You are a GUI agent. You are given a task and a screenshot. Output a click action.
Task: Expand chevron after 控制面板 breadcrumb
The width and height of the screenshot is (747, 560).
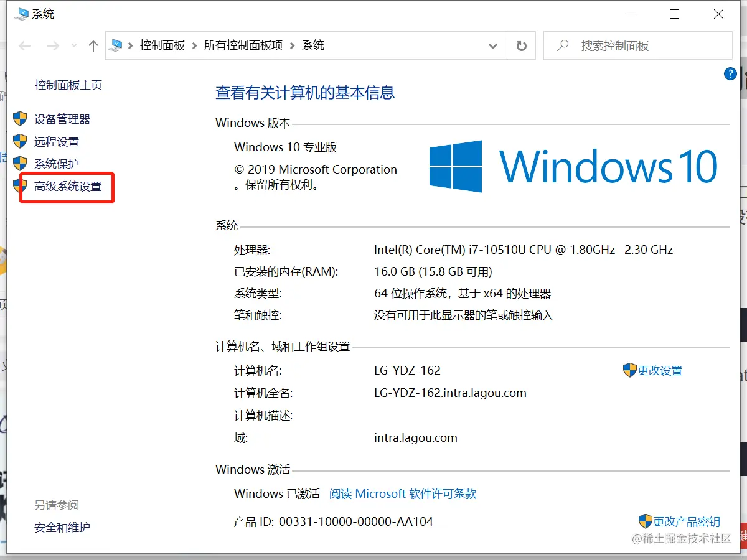(195, 45)
